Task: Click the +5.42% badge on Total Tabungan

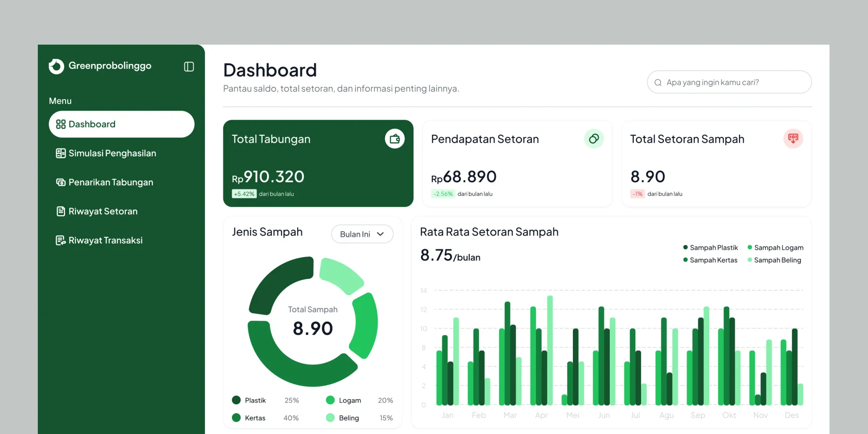Action: click(244, 194)
